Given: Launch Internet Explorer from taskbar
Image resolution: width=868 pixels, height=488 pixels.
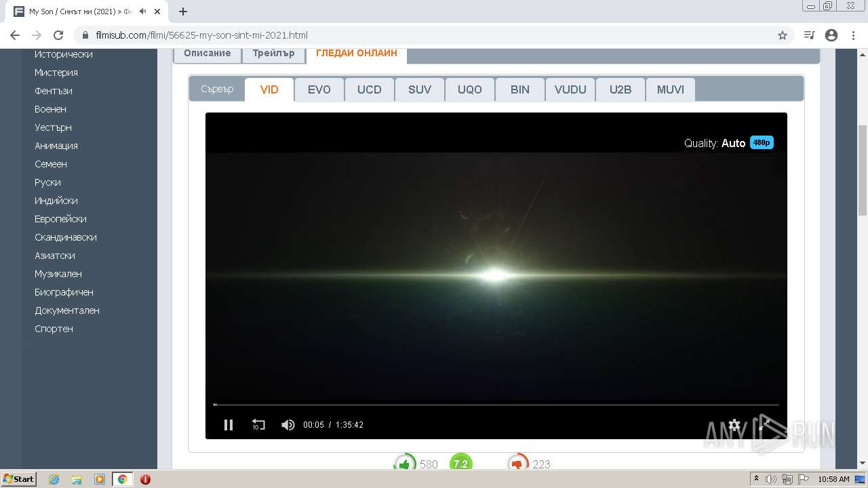Looking at the screenshot, I should point(54,479).
